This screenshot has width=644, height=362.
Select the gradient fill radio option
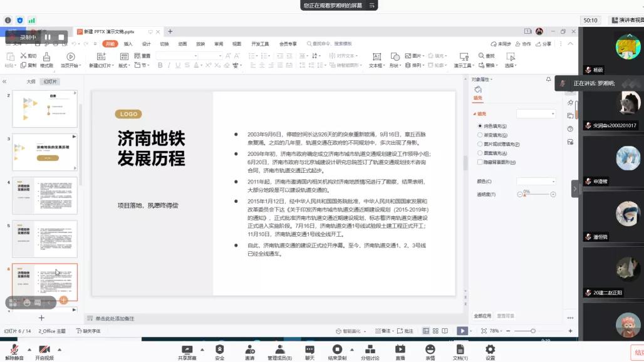[x=480, y=135]
